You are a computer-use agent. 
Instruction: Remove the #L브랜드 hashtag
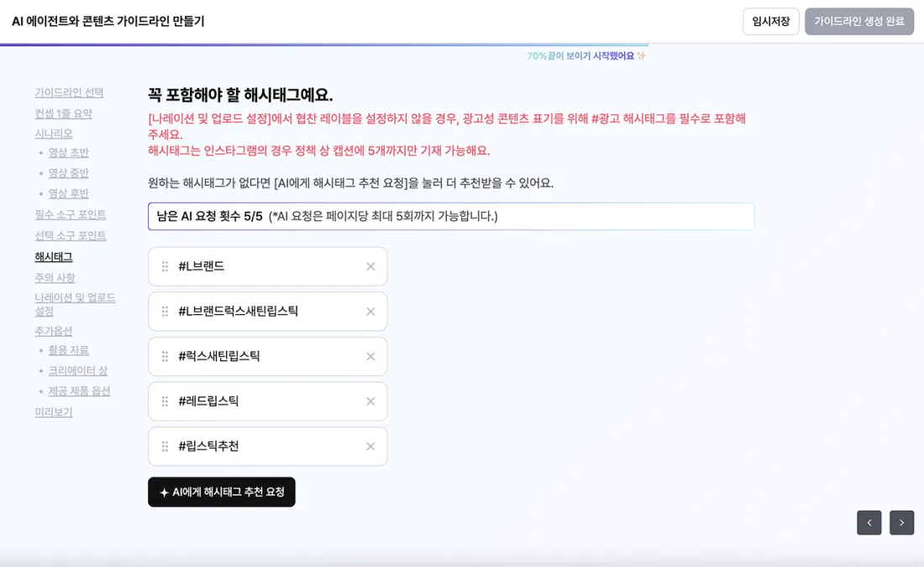[x=370, y=266]
